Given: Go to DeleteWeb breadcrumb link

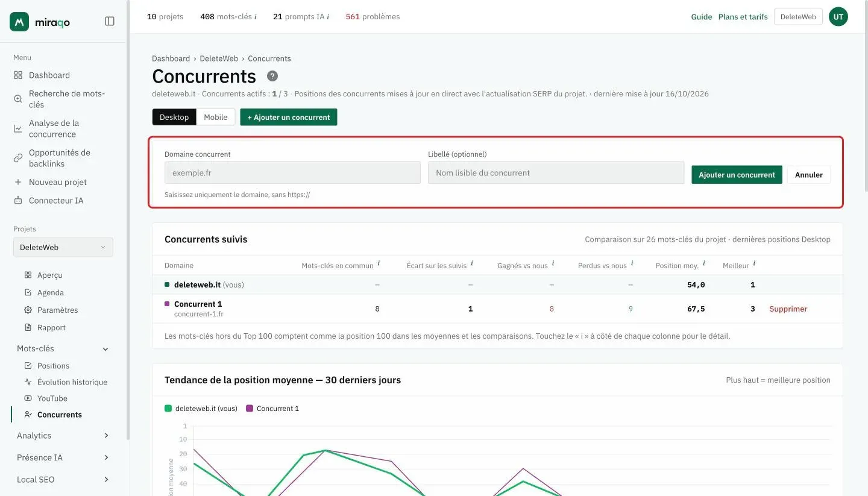Looking at the screenshot, I should 219,58.
